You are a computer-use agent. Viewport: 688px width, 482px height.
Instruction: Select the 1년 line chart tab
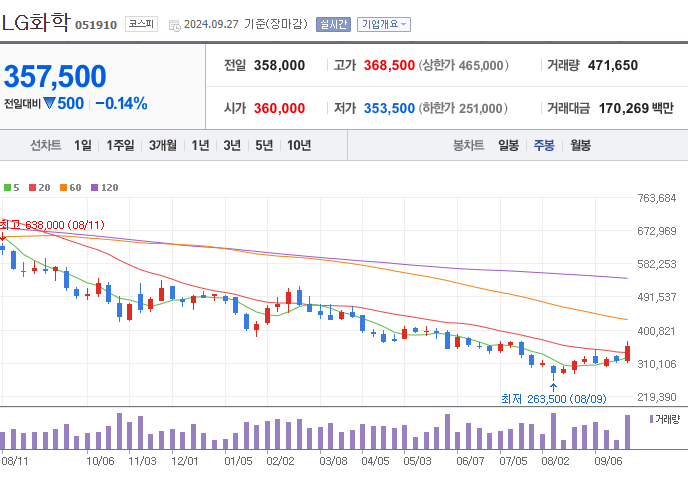click(200, 145)
